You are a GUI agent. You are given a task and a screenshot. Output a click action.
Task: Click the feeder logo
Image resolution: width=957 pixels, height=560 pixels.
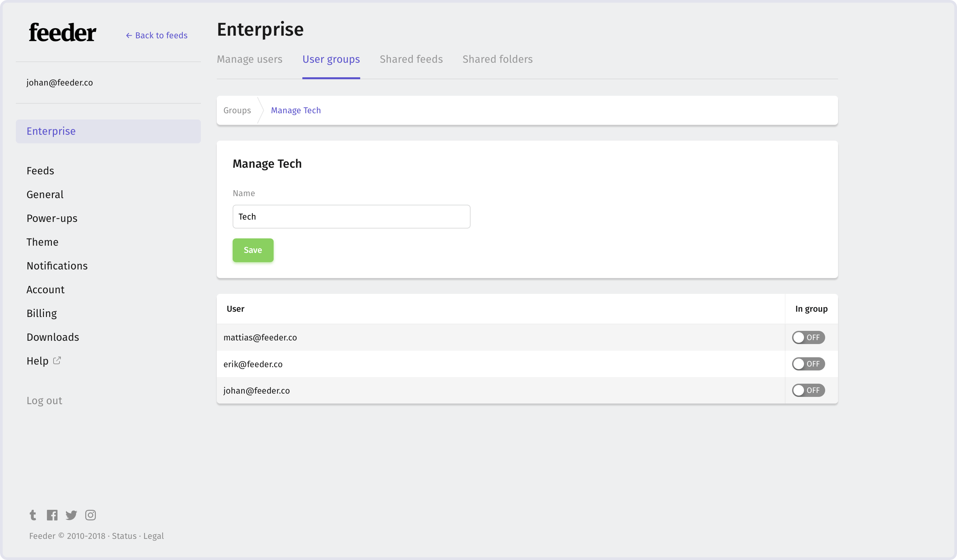coord(63,32)
